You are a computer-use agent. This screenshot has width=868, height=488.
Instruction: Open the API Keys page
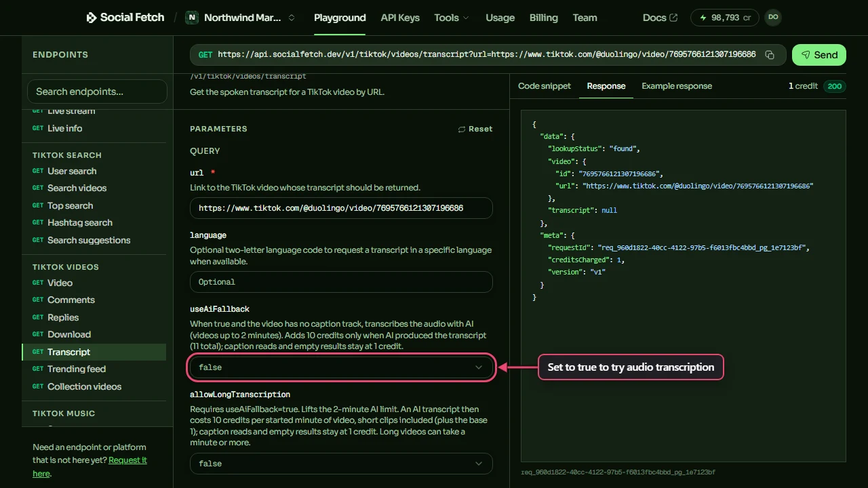click(400, 18)
